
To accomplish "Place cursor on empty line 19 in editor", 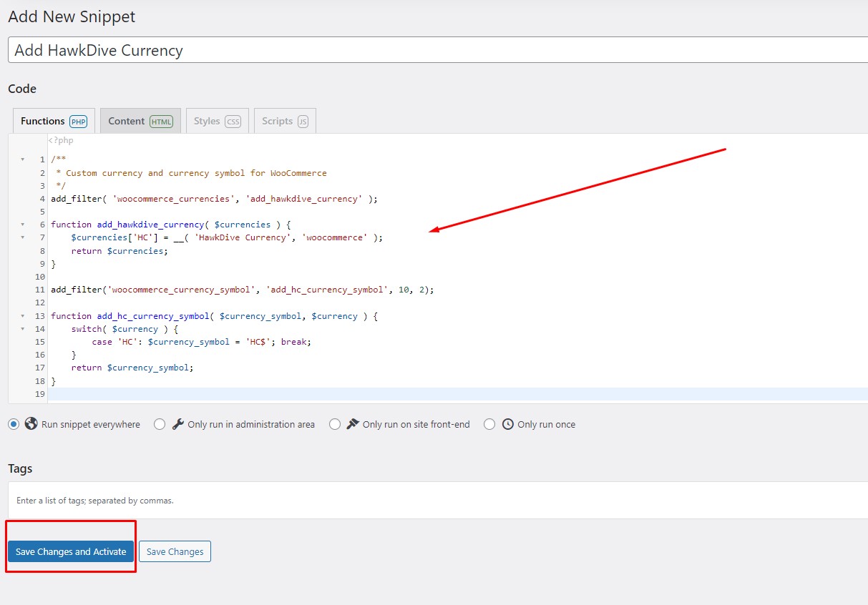I will [429, 394].
